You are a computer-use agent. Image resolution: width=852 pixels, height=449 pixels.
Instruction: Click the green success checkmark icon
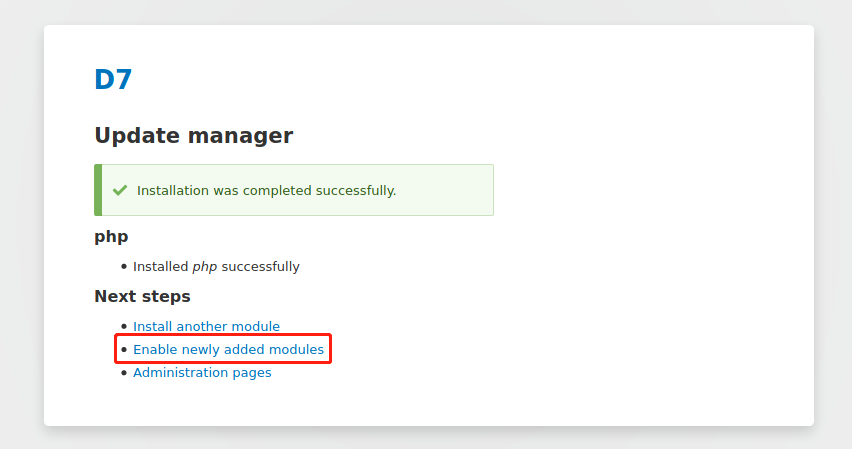coord(120,190)
